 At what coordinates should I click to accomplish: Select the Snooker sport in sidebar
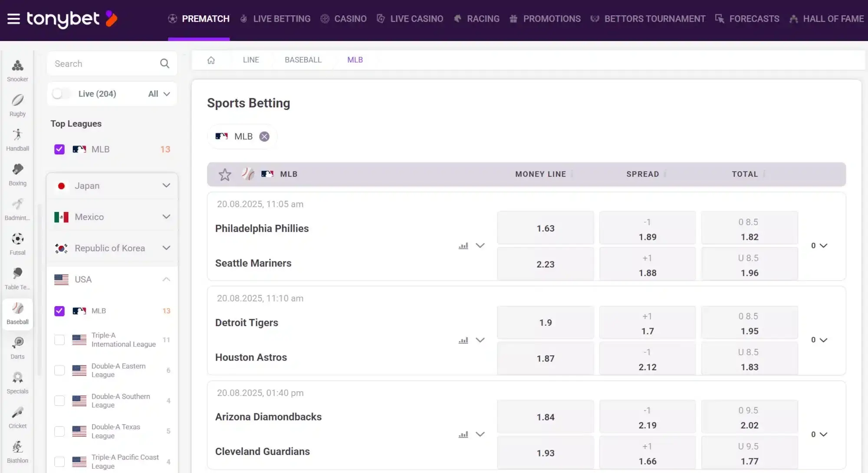17,67
